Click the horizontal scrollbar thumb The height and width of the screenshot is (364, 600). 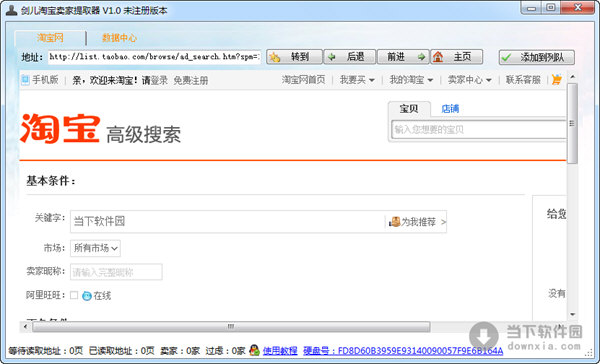(231, 326)
